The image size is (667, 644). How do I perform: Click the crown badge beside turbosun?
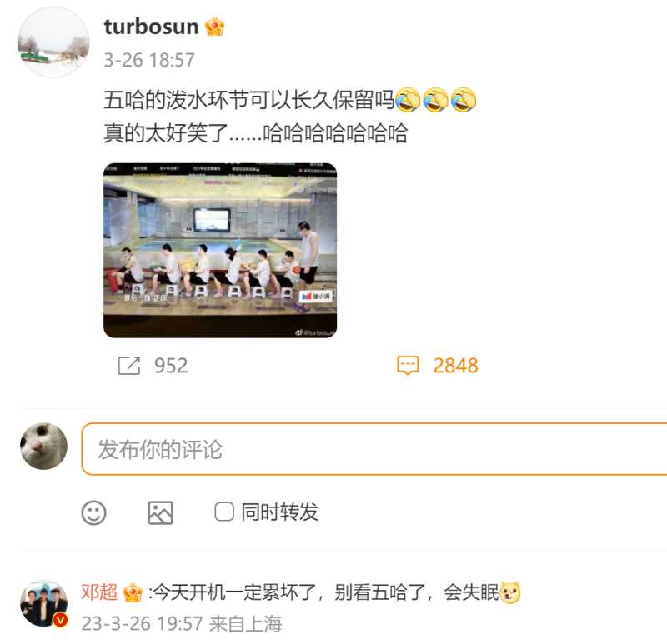(x=215, y=27)
